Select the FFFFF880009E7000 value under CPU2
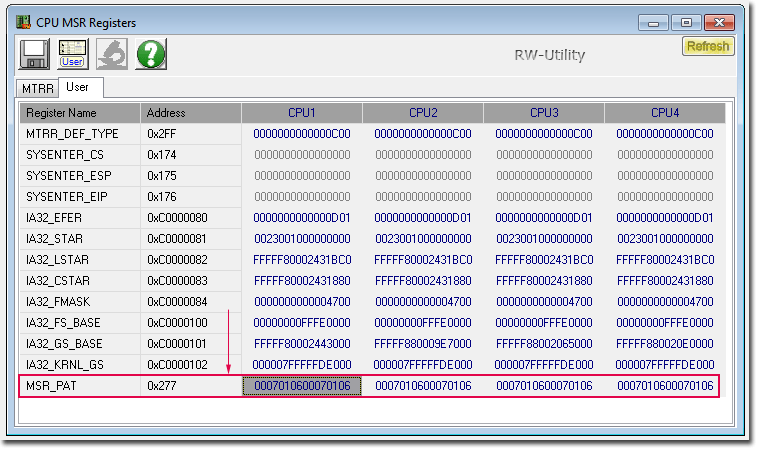Image resolution: width=757 pixels, height=449 pixels. pos(423,344)
